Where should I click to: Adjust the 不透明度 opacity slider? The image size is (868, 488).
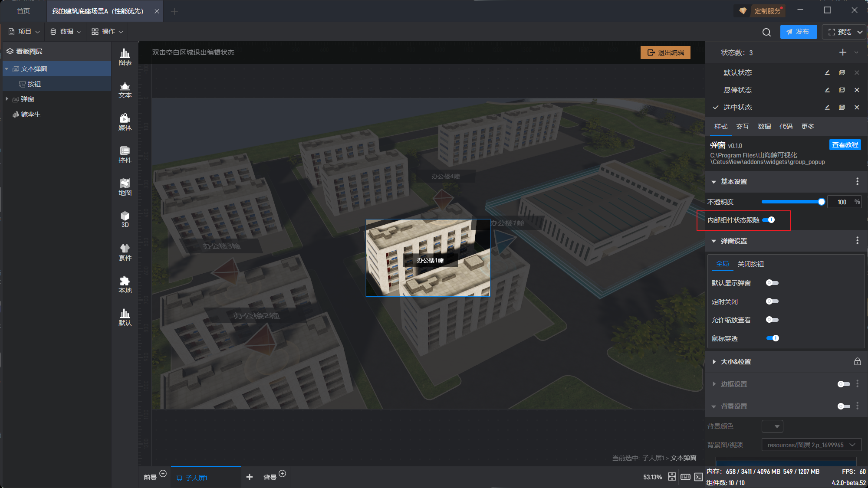[821, 202]
